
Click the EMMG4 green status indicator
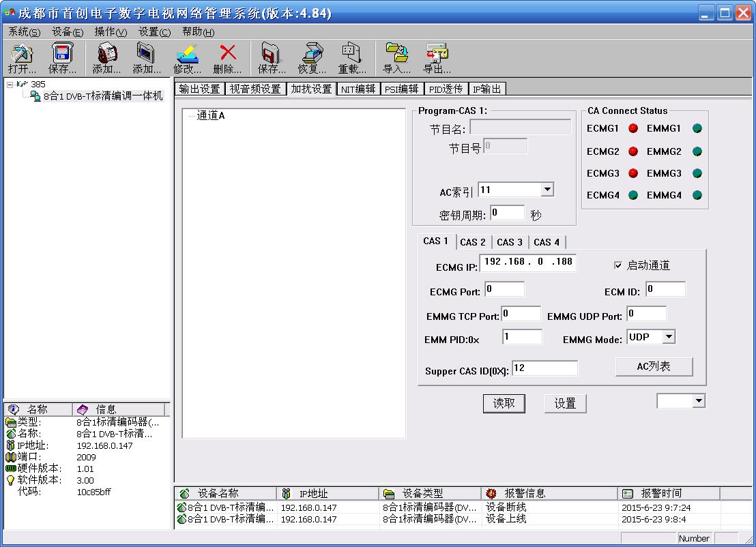click(697, 195)
